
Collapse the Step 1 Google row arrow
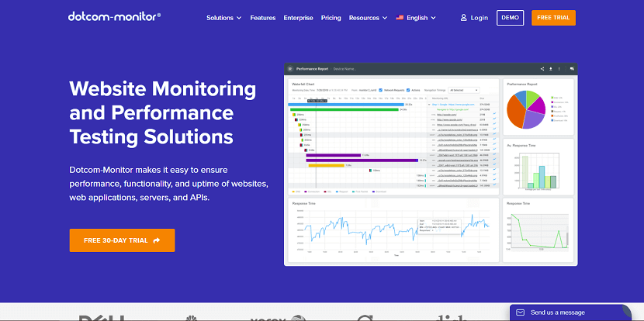429,105
